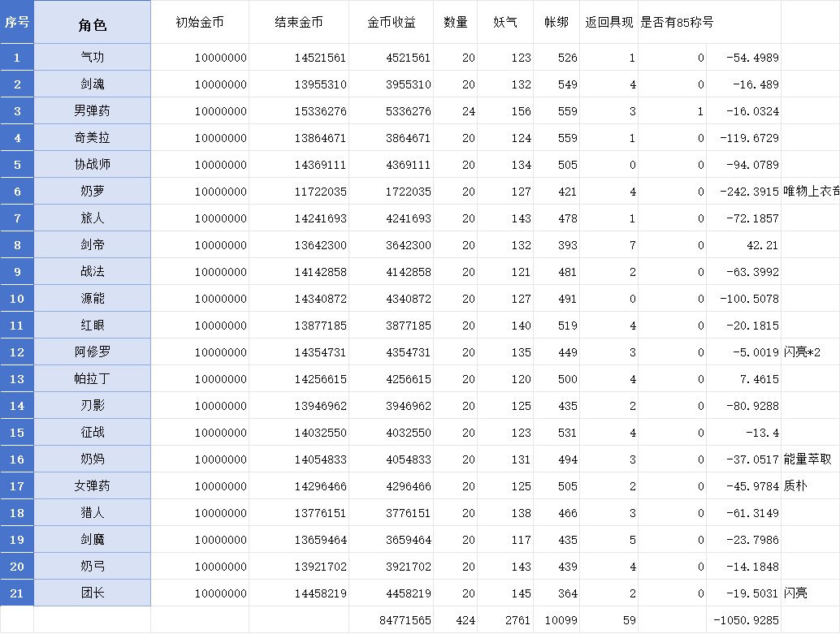
Task: Select the role cell 旅人
Action: coord(92,218)
